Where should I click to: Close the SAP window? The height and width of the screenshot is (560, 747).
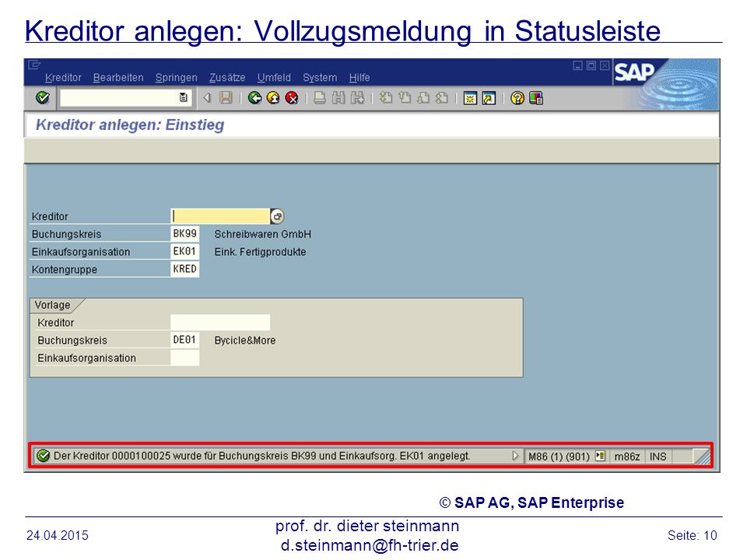click(605, 65)
